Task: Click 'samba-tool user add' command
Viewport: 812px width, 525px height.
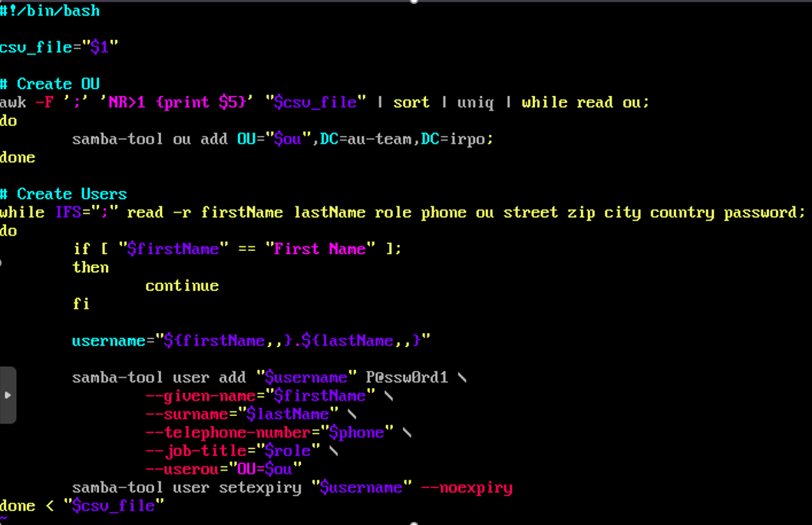Action: click(x=159, y=377)
